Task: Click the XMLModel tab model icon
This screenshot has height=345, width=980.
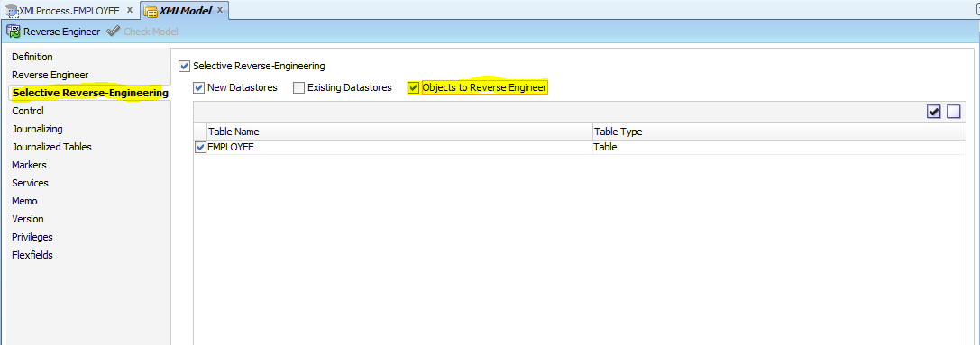Action: [151, 11]
